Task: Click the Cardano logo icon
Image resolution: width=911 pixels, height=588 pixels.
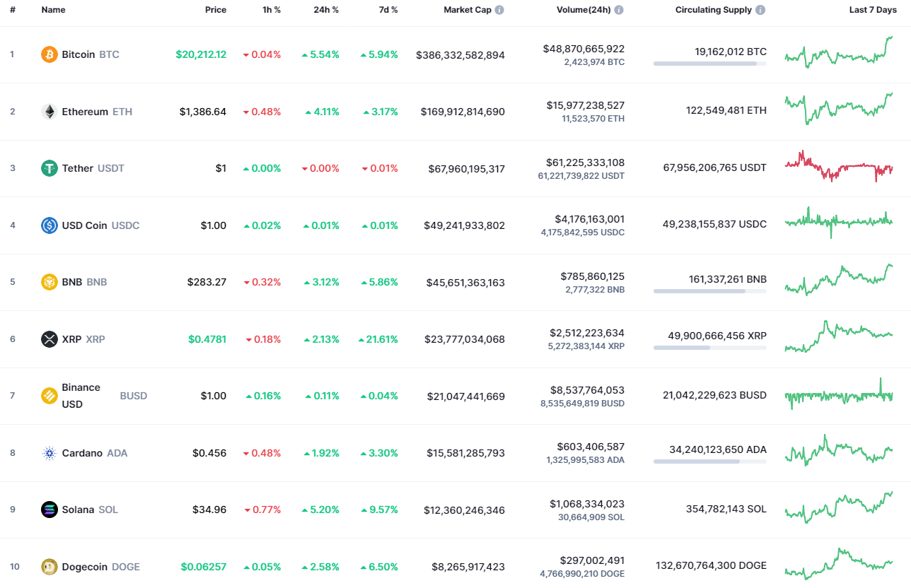Action: [48, 453]
